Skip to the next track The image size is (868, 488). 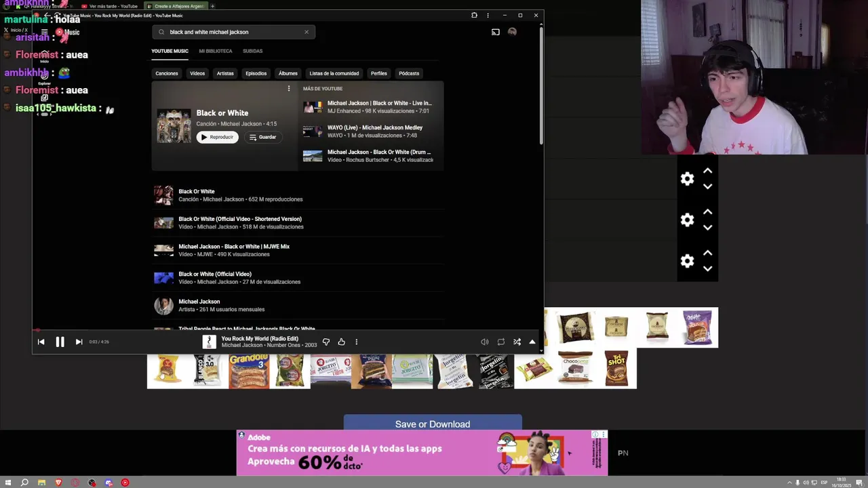coord(79,342)
